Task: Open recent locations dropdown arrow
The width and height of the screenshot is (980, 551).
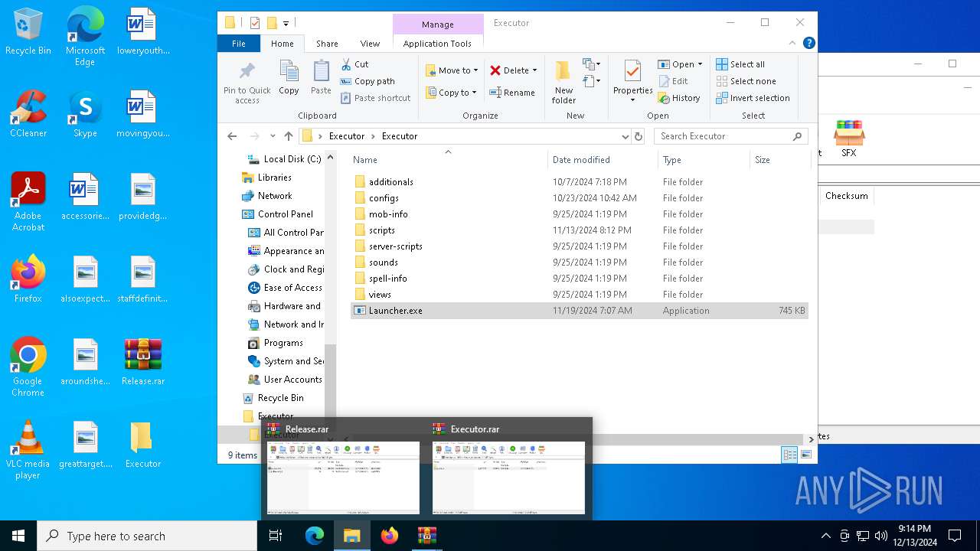Action: (x=273, y=136)
